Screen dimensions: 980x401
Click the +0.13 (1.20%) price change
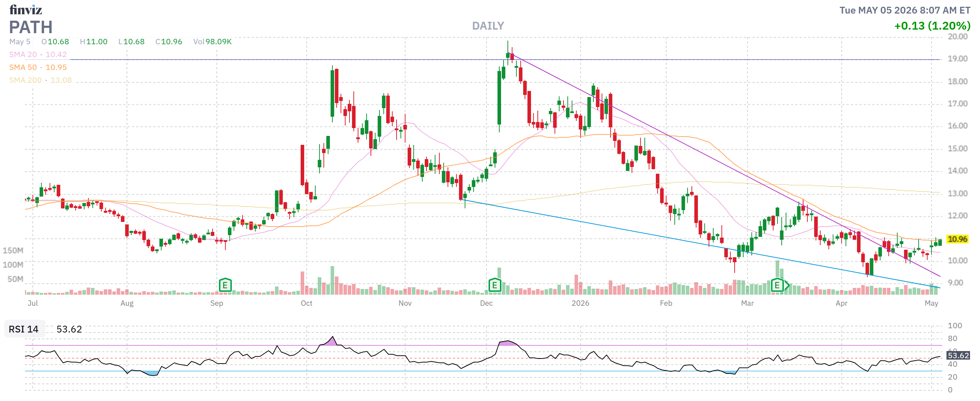pos(932,26)
